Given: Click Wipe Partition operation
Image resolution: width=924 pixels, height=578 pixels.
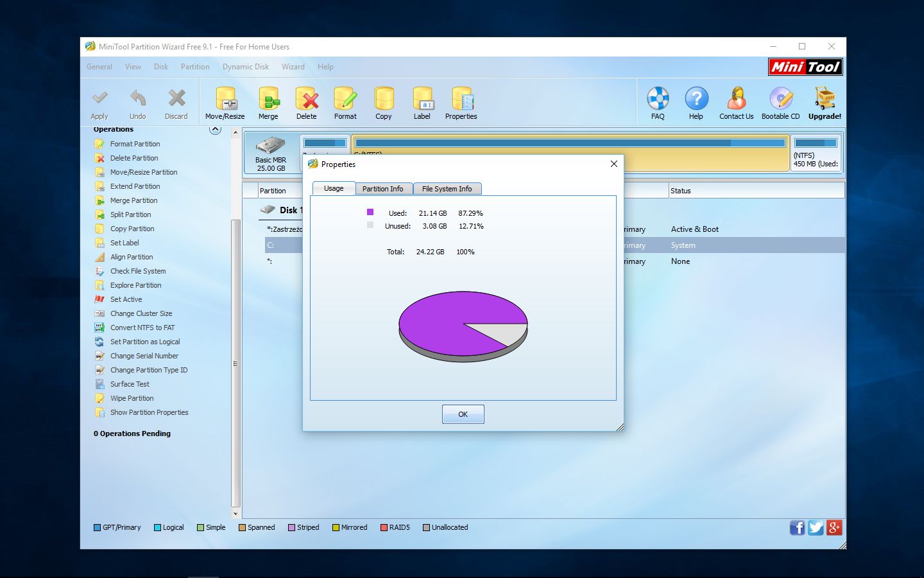Looking at the screenshot, I should tap(132, 398).
